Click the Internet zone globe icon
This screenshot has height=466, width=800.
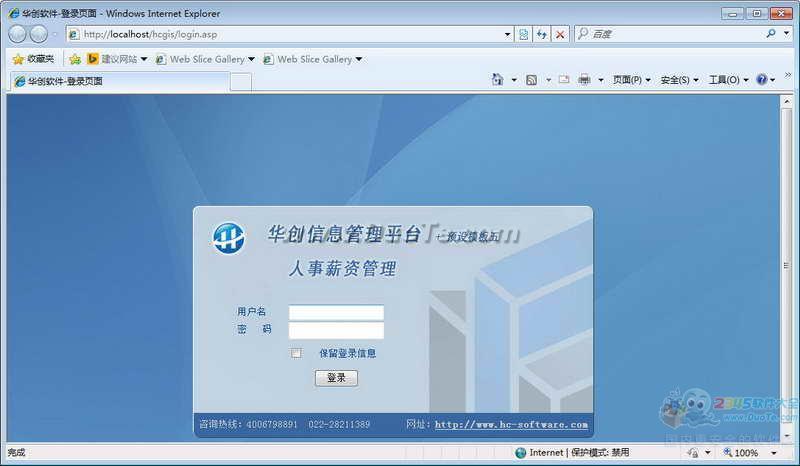[520, 453]
